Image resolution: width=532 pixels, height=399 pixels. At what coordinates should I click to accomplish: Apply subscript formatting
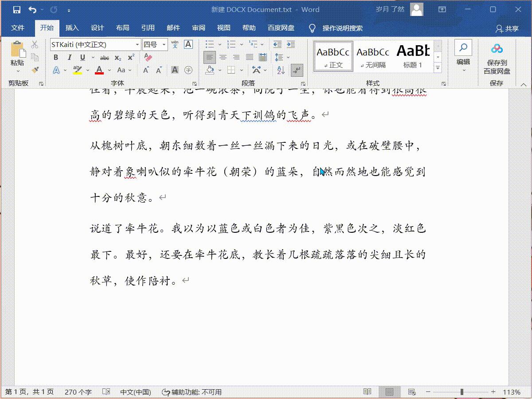pyautogui.click(x=117, y=57)
